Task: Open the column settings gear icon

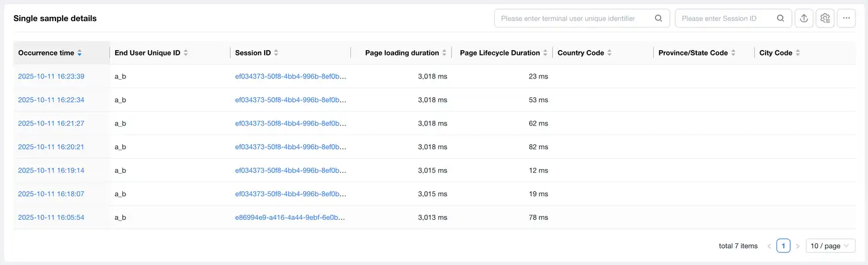Action: [x=825, y=18]
